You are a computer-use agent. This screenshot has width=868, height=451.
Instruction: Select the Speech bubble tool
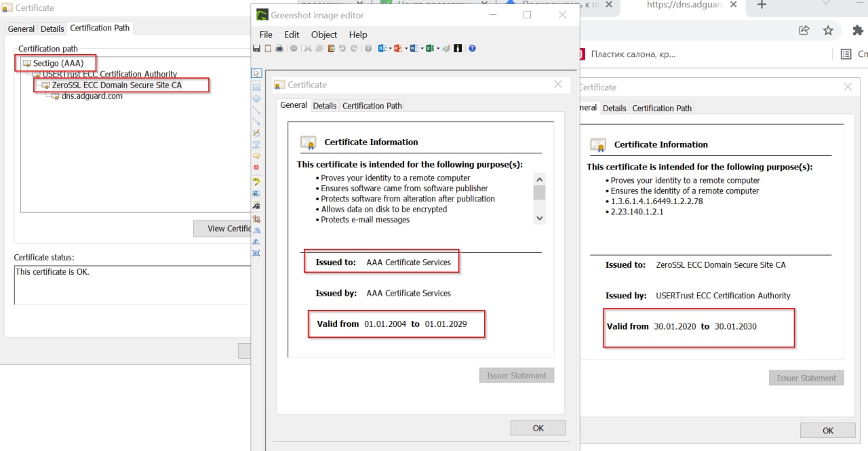click(256, 155)
